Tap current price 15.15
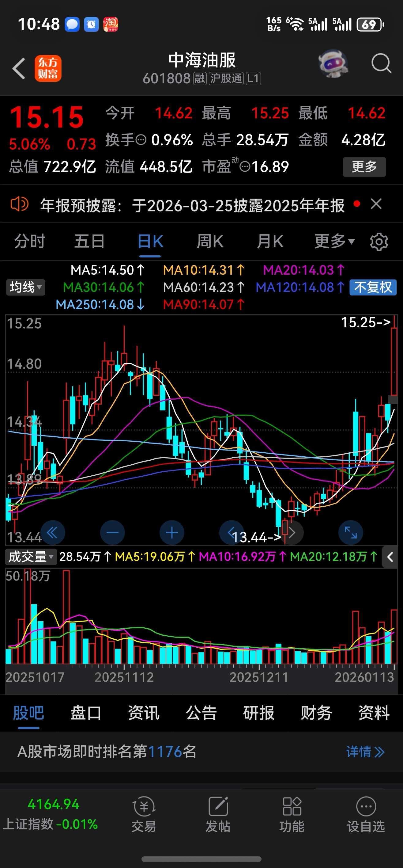This screenshot has height=868, width=403. (47, 117)
